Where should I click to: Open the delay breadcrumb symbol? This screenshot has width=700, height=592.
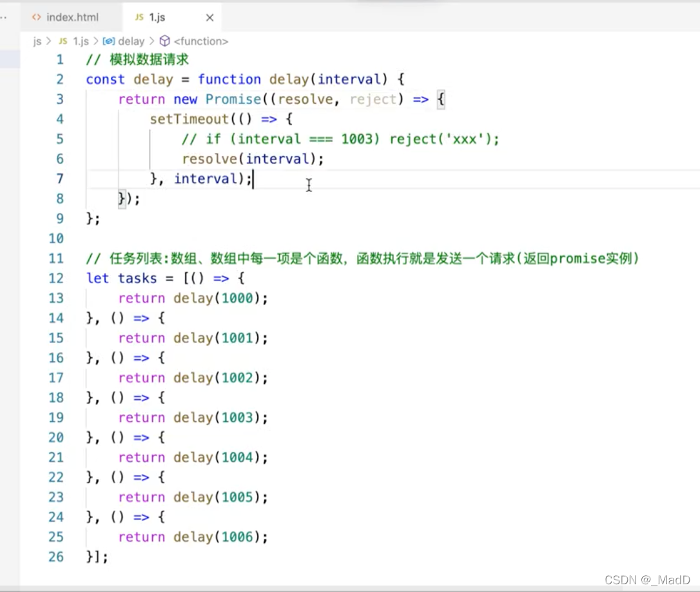tap(131, 41)
